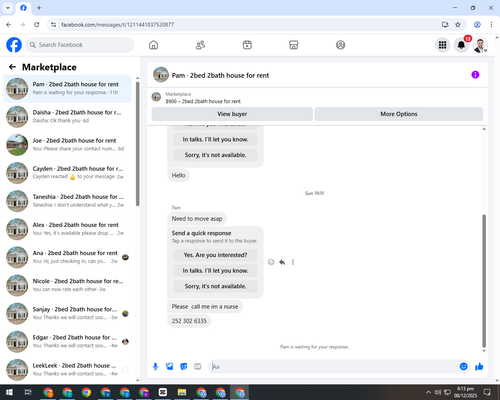
Task: Reply to the quick response message
Action: click(282, 262)
